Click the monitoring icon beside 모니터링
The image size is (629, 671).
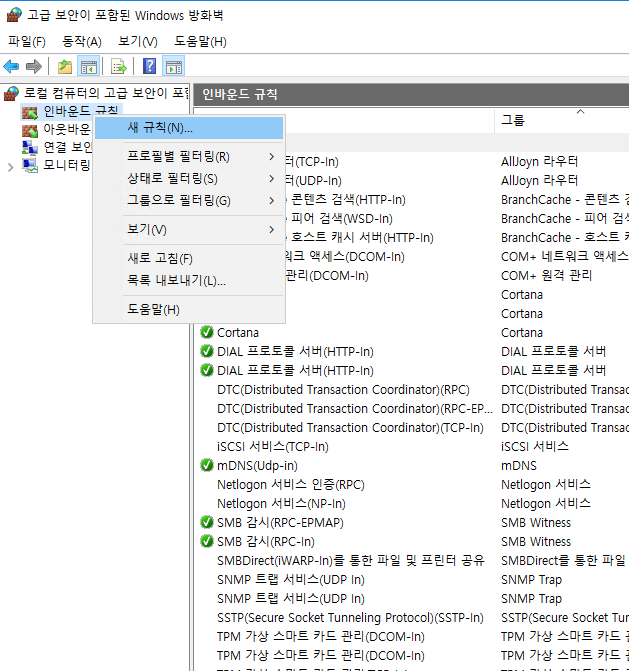click(x=30, y=165)
